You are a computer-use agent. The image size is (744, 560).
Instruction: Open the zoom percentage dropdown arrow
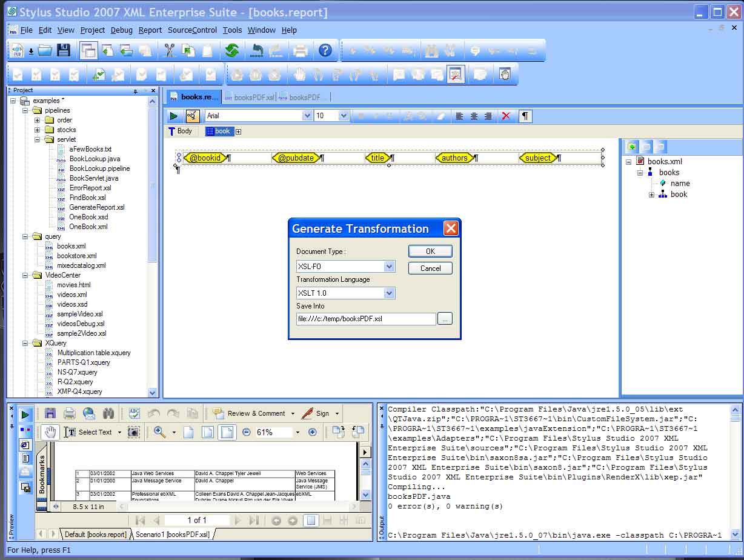click(x=297, y=432)
